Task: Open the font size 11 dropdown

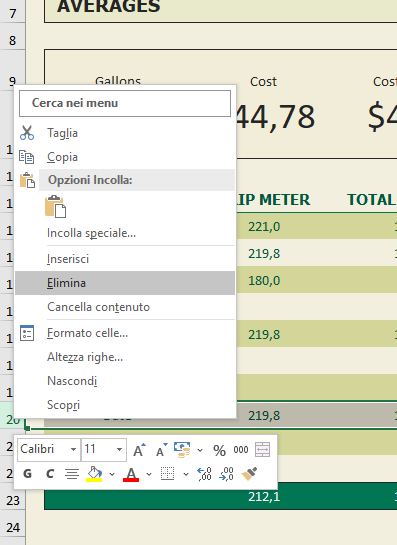Action: coord(119,449)
